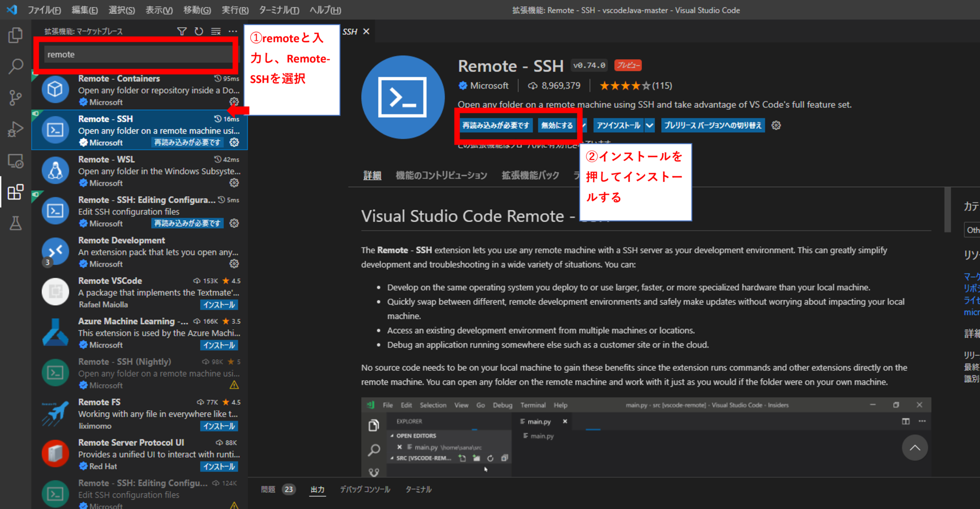The image size is (980, 509).
Task: Switch to the 機能のコントリビューション tab
Action: [441, 175]
